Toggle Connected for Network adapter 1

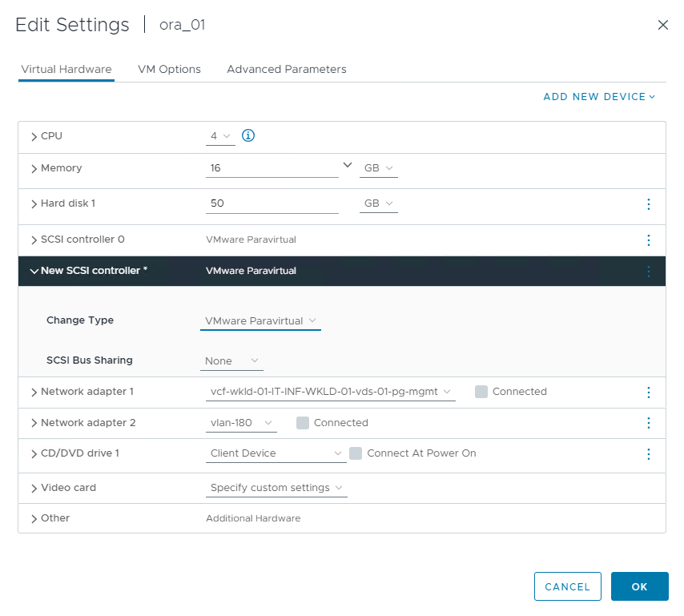pos(481,392)
